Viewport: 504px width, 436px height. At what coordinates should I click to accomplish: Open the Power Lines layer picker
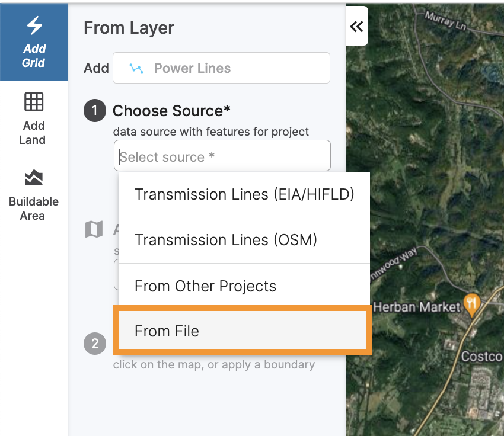point(221,68)
